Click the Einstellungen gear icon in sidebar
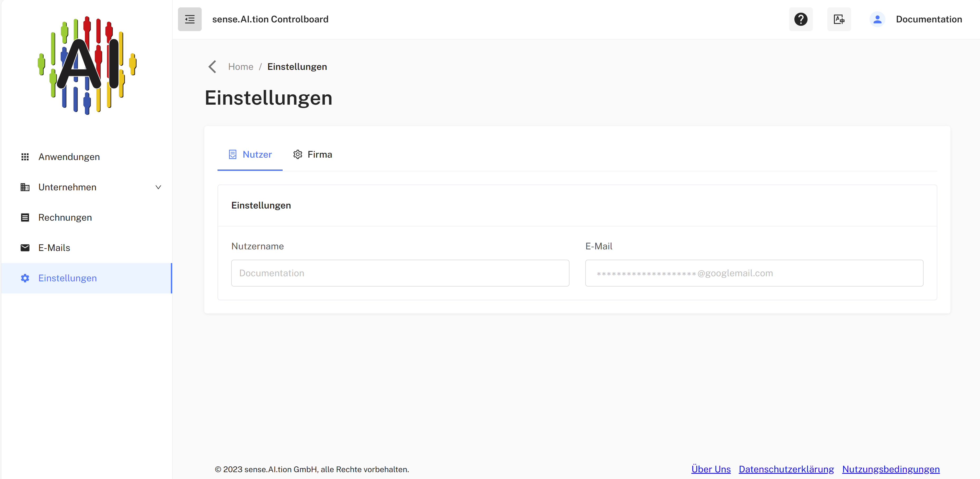 (25, 278)
